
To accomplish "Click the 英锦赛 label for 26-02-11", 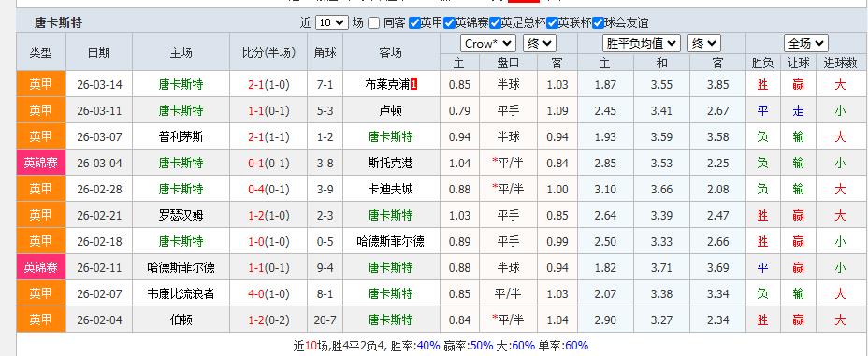I will (41, 267).
